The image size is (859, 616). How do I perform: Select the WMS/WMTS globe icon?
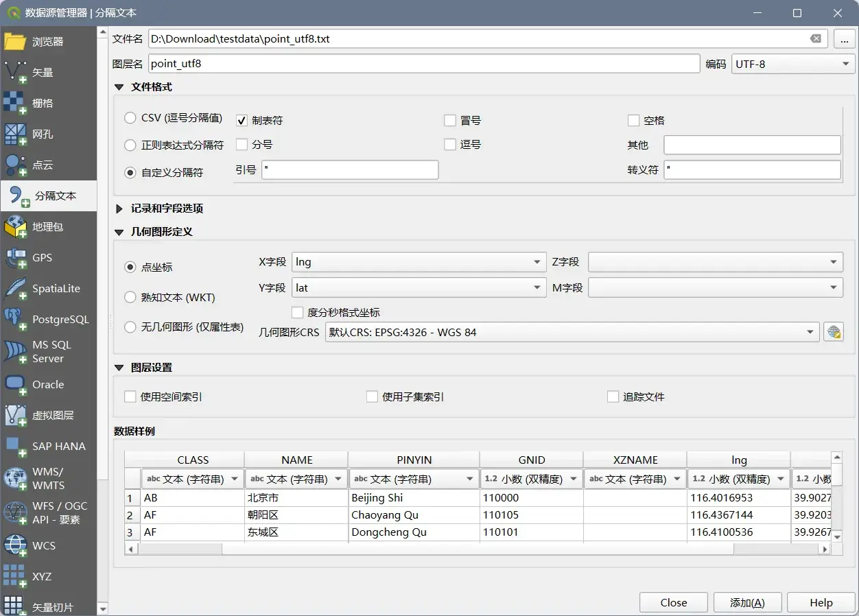click(x=15, y=478)
